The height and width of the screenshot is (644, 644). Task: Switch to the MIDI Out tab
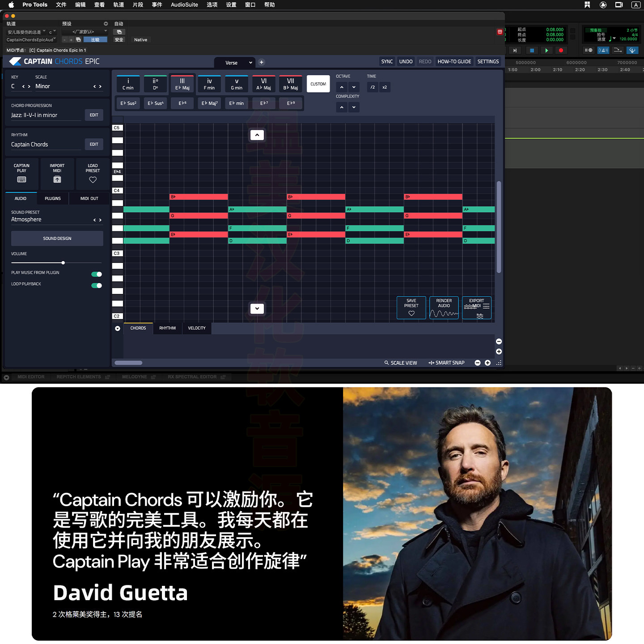(89, 199)
